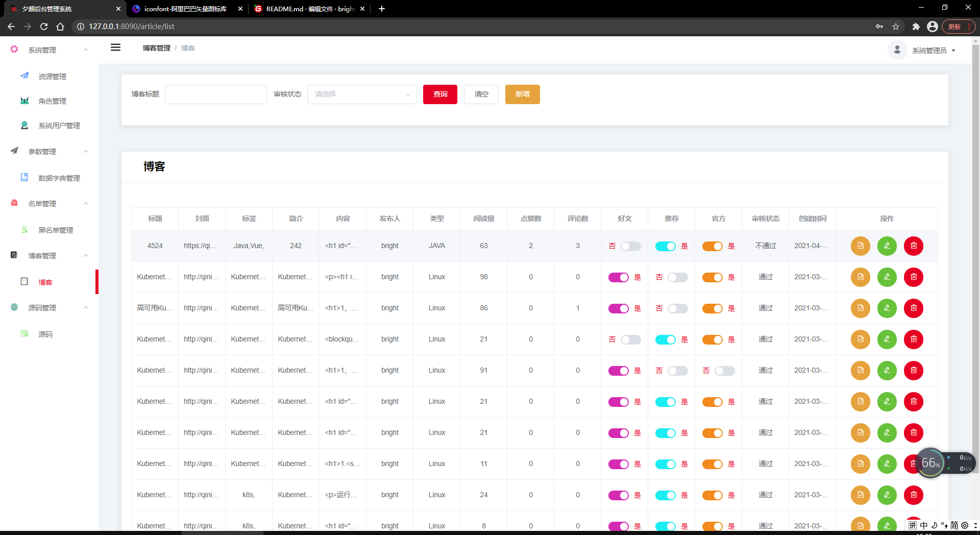
Task: Switch to the README.md browser tab
Action: [x=309, y=9]
